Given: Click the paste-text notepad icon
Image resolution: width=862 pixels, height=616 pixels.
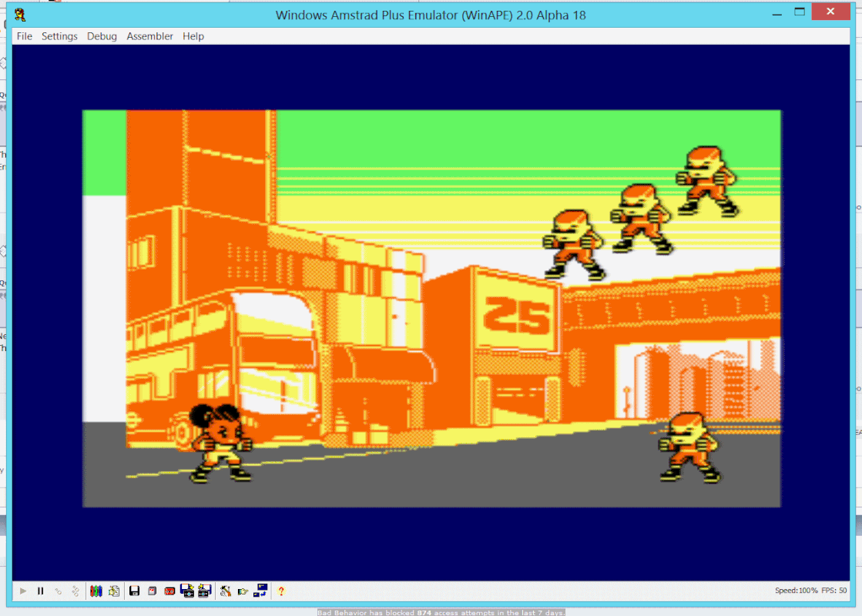Looking at the screenshot, I should tap(114, 591).
